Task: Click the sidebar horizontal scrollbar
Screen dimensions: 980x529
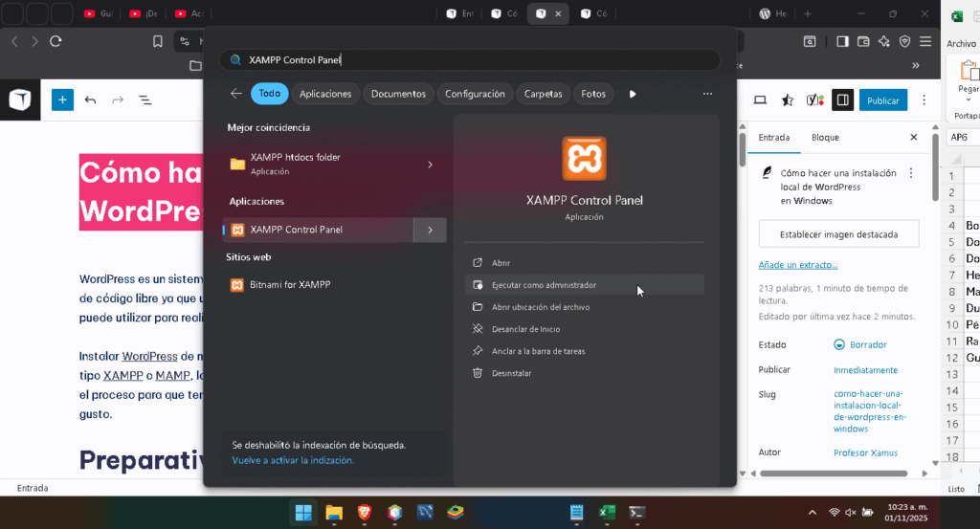Action: tap(834, 474)
